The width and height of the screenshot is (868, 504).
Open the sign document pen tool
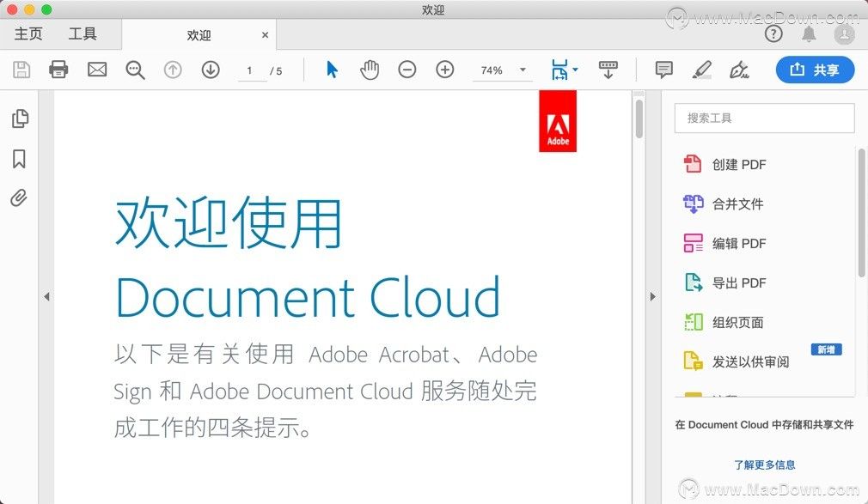739,70
